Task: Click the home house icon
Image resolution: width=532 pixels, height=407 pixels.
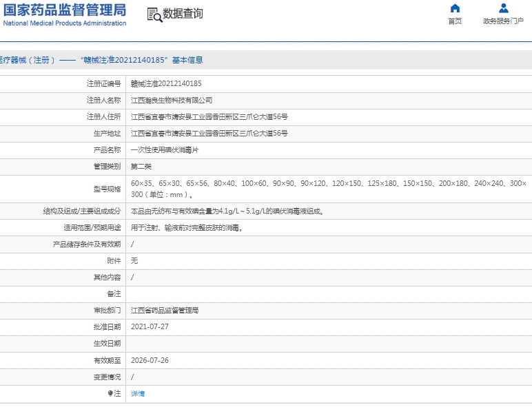Action: click(x=455, y=8)
